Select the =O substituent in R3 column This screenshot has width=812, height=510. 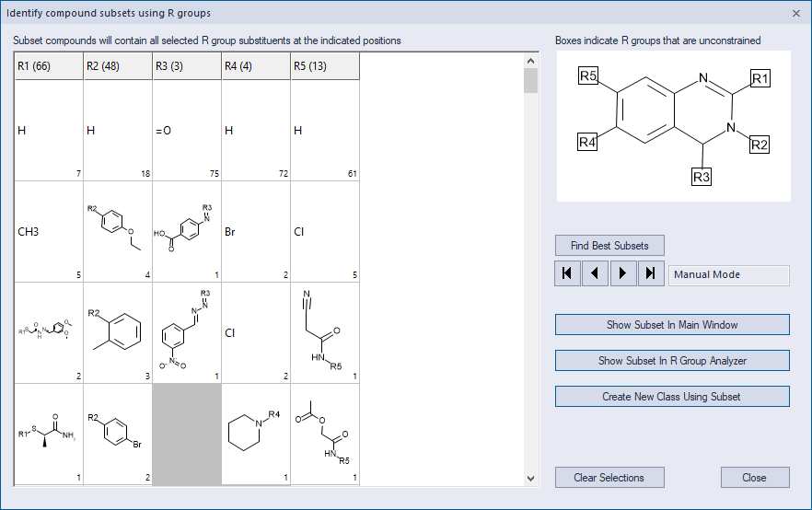pos(187,131)
